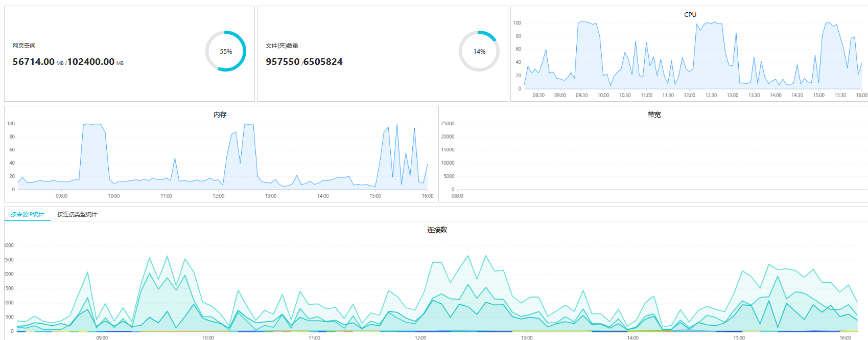Click the 连接数 chart title
868x340 pixels.
[437, 230]
